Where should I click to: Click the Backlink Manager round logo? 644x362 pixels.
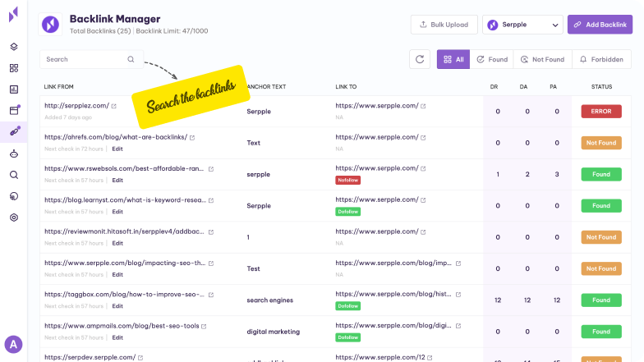(x=50, y=25)
